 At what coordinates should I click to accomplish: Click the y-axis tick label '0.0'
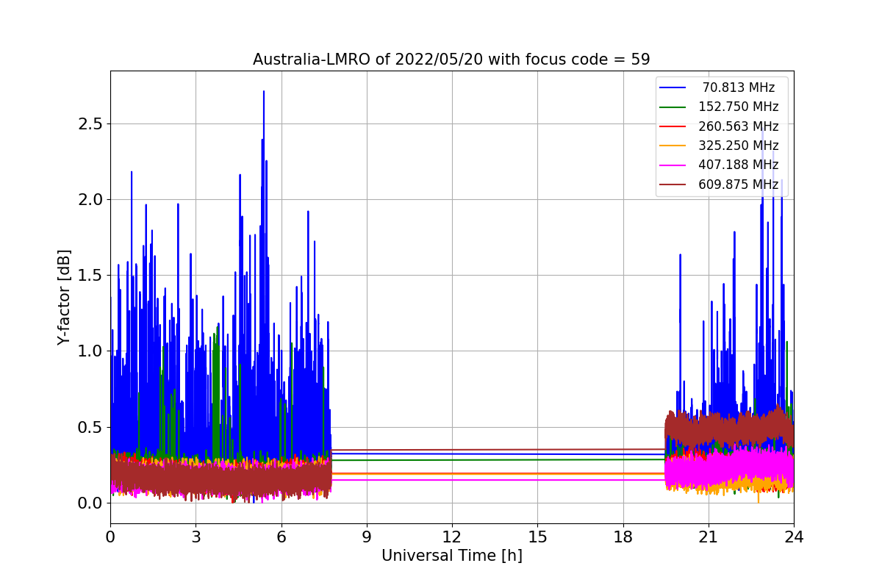pyautogui.click(x=89, y=503)
